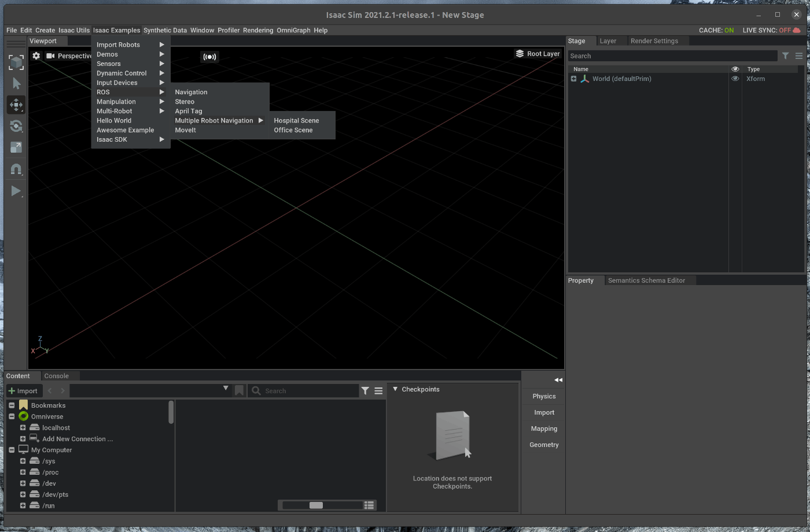Click the Geometry side button

pyautogui.click(x=544, y=445)
